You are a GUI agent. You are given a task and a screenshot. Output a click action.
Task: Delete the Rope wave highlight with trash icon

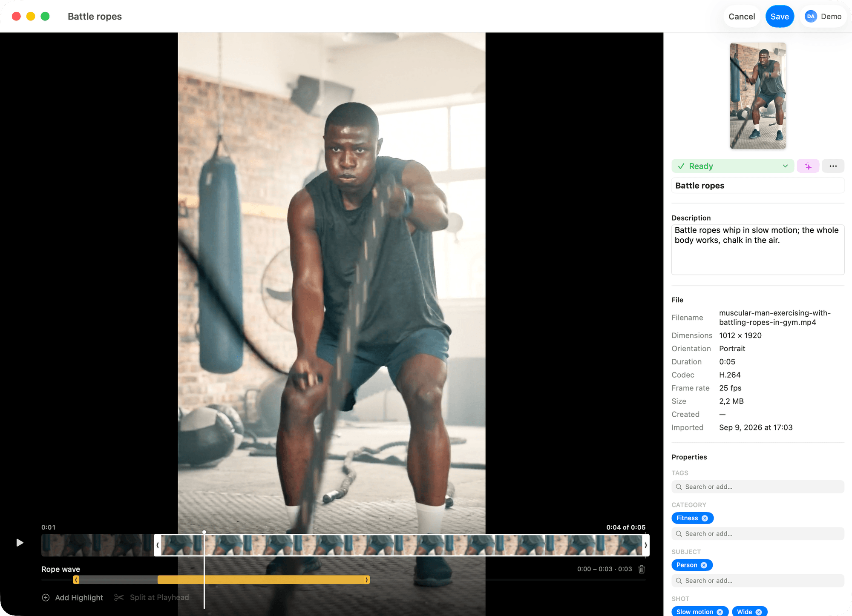click(x=642, y=569)
